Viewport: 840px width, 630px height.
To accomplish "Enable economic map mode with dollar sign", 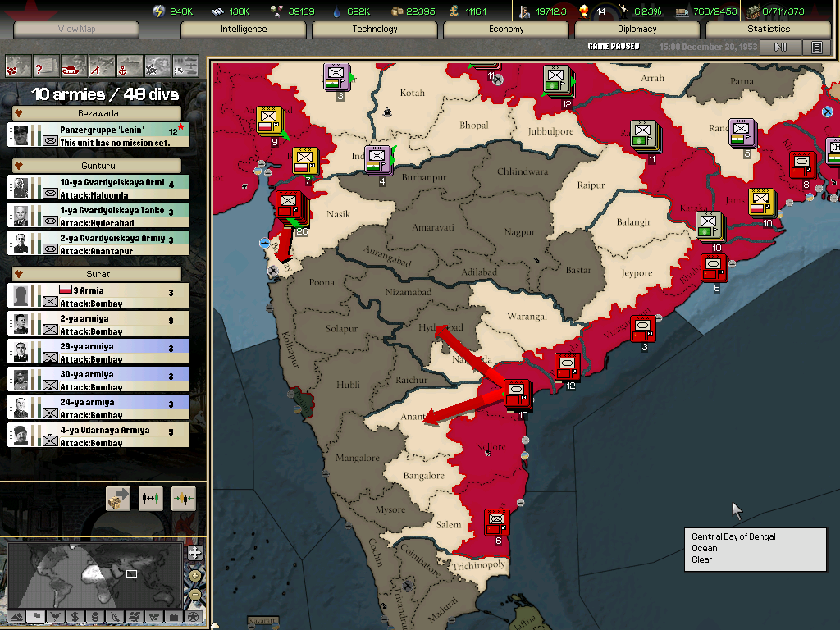I will 75,616.
